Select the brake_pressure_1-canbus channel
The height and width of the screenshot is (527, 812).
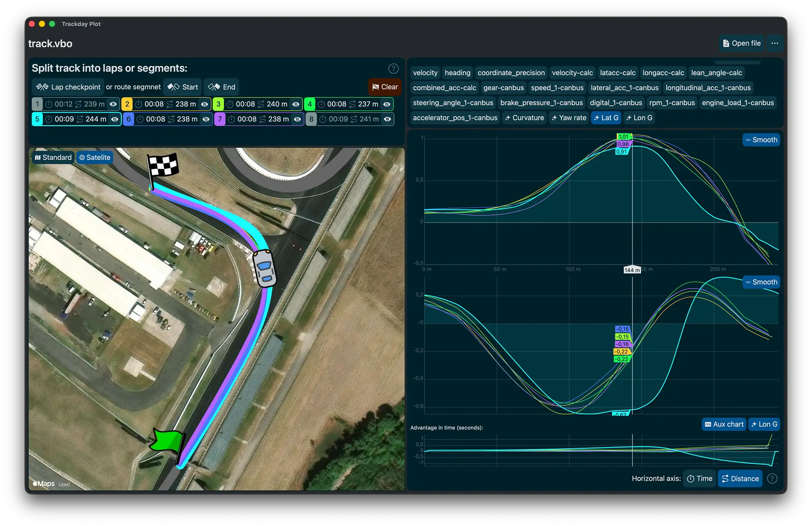pos(541,103)
